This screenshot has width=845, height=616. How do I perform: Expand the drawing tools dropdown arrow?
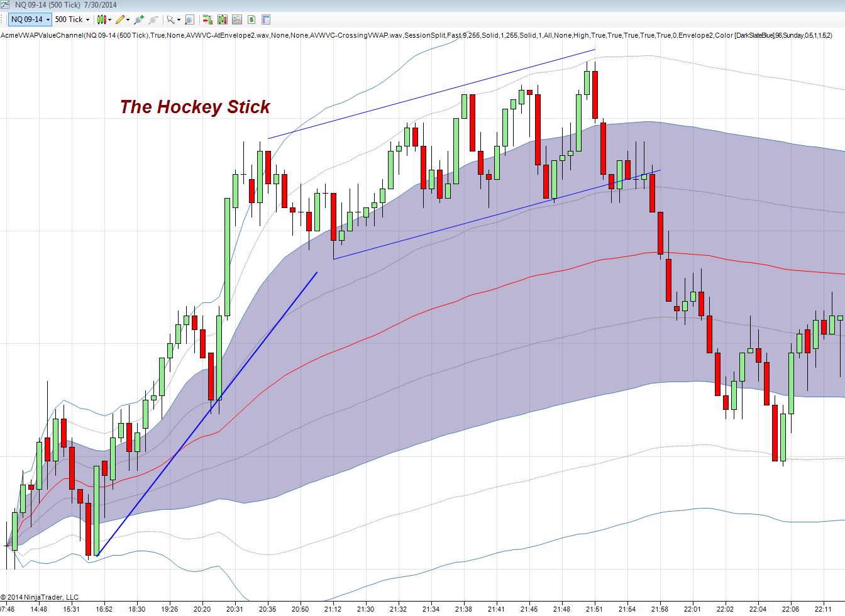click(x=128, y=19)
